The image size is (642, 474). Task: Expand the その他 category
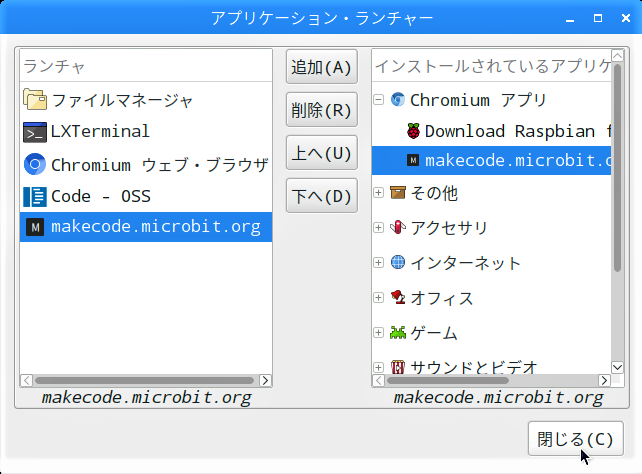click(379, 192)
